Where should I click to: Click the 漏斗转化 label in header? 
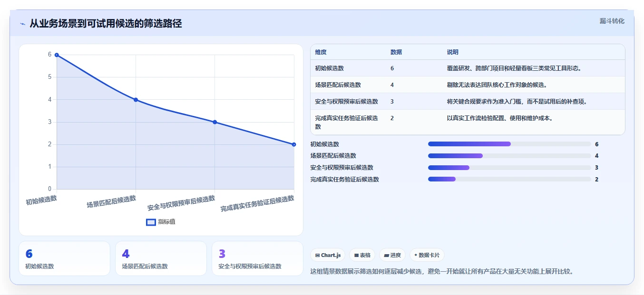612,21
